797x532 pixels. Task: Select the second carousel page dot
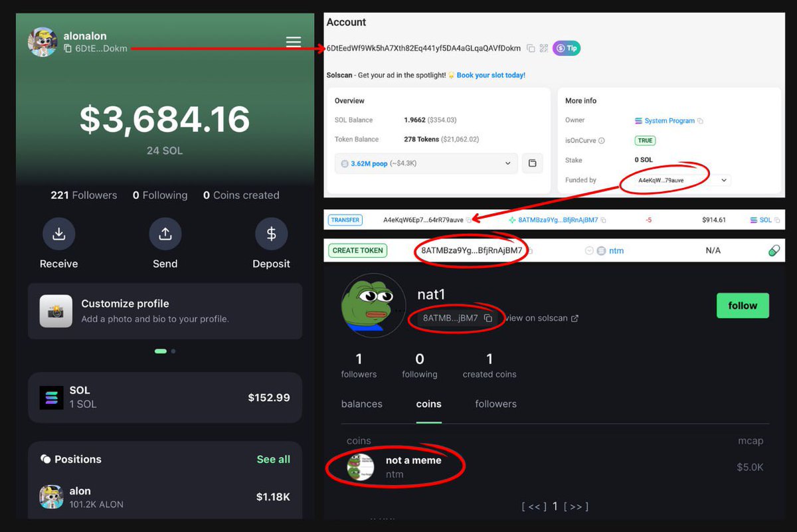(x=173, y=351)
